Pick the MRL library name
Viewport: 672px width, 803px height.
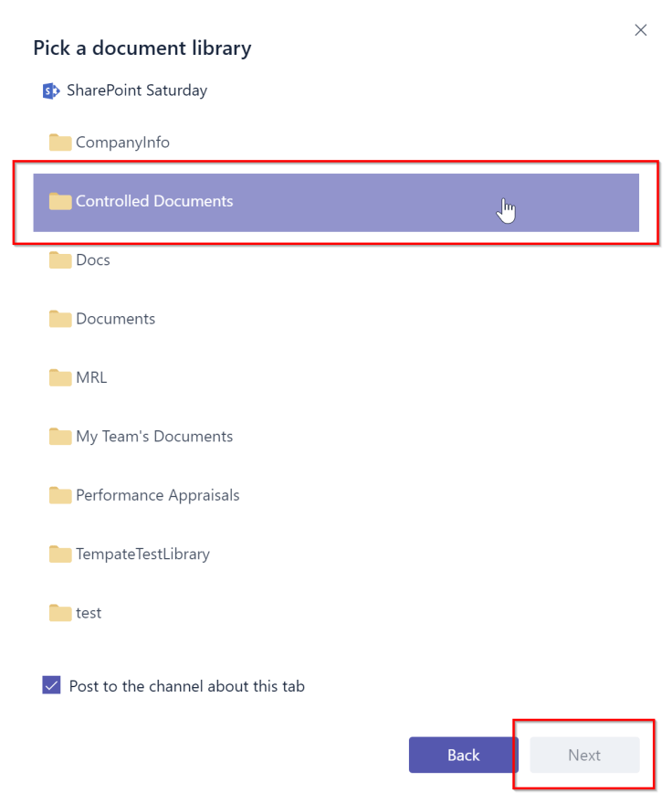[x=91, y=377]
